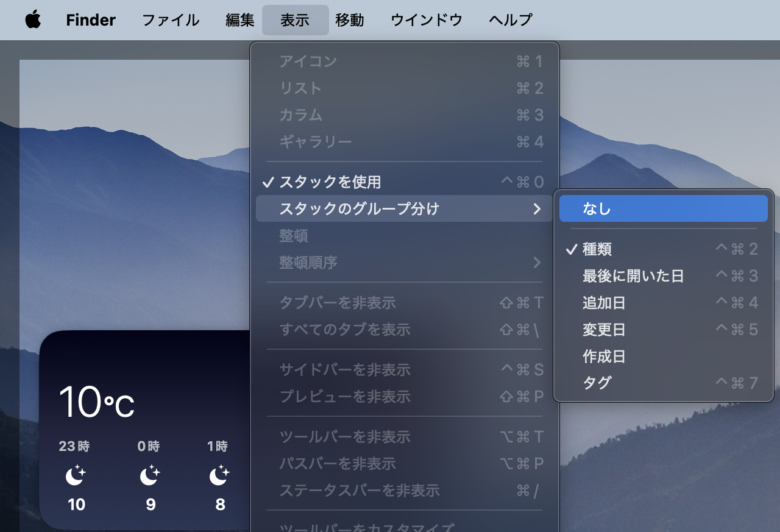Click chevron arrow beside 整頓順序
780x532 pixels.
536,263
